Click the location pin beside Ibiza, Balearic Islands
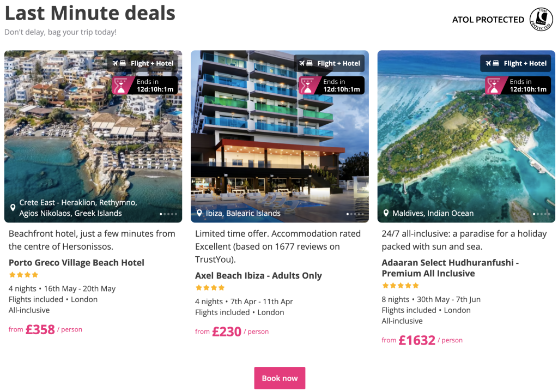This screenshot has height=392, width=558. (x=199, y=213)
